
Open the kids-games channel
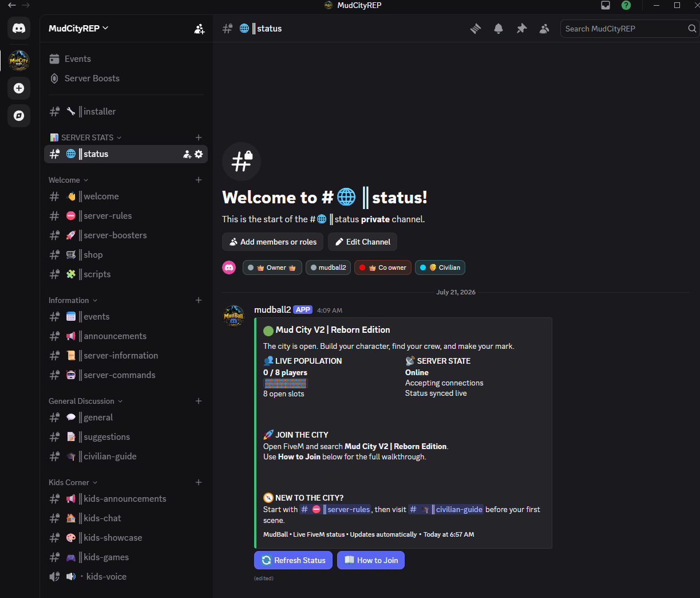pyautogui.click(x=126, y=557)
